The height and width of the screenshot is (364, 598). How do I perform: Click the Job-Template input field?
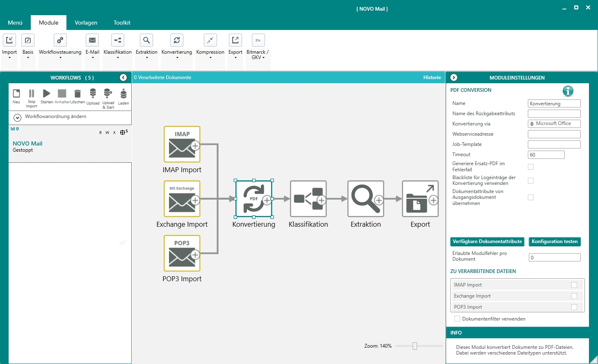(554, 144)
